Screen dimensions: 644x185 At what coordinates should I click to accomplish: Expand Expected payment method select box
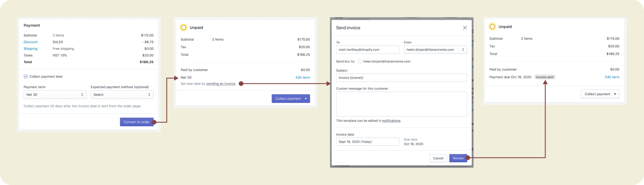point(122,95)
